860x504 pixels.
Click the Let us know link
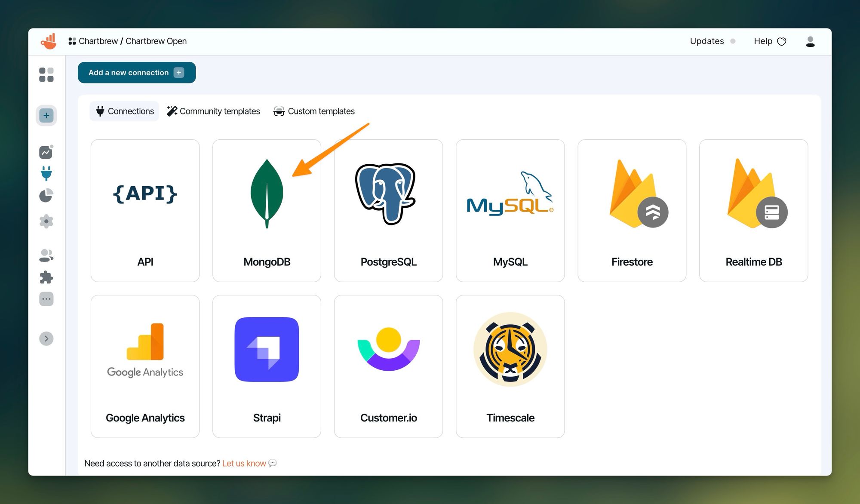click(x=244, y=463)
